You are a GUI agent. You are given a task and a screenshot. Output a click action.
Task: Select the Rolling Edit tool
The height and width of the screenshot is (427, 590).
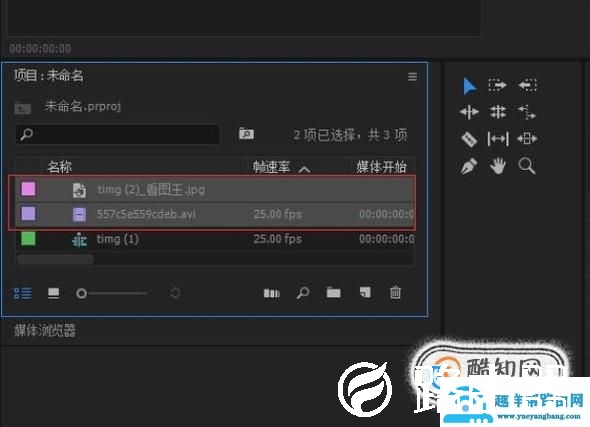point(498,112)
